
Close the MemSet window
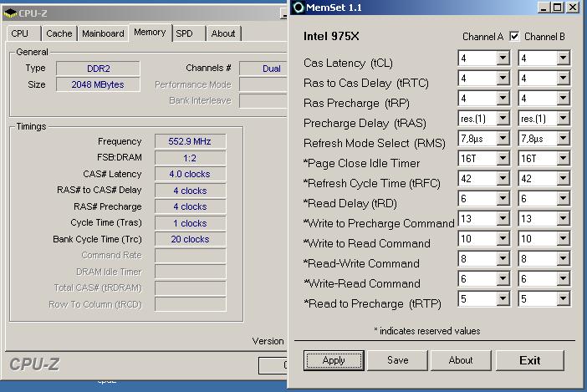coord(573,8)
